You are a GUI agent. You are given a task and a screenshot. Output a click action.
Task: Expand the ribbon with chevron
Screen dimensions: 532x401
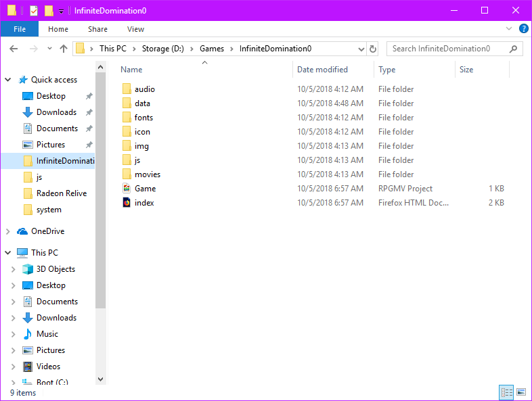point(508,29)
